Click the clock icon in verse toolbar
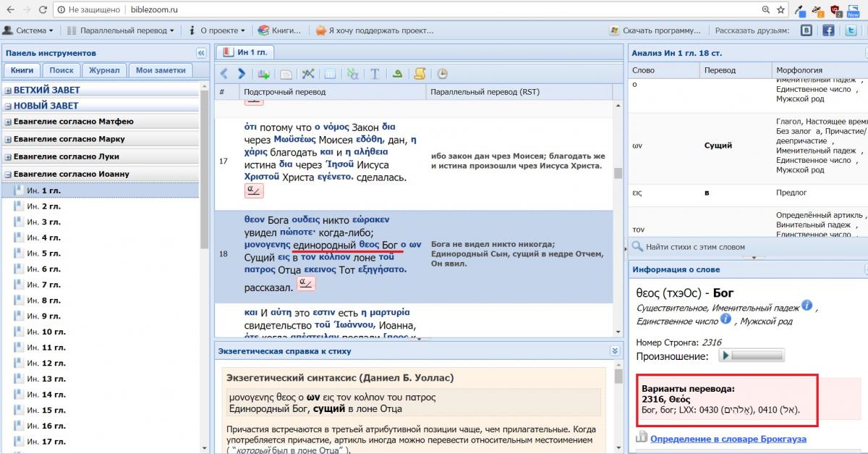Image resolution: width=868 pixels, height=454 pixels. (x=442, y=74)
